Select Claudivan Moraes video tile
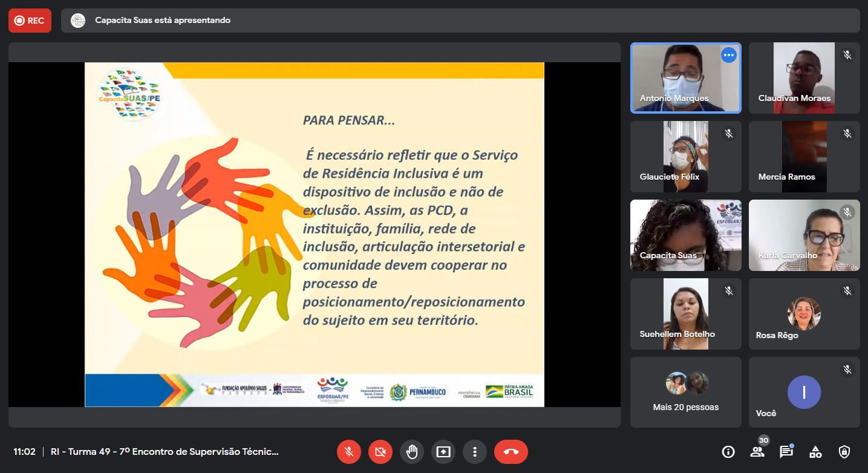 804,78
